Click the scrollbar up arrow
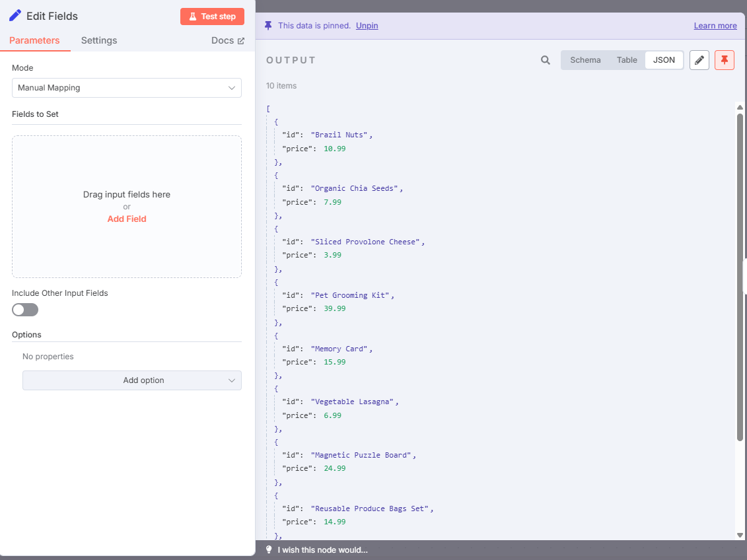 pos(740,108)
